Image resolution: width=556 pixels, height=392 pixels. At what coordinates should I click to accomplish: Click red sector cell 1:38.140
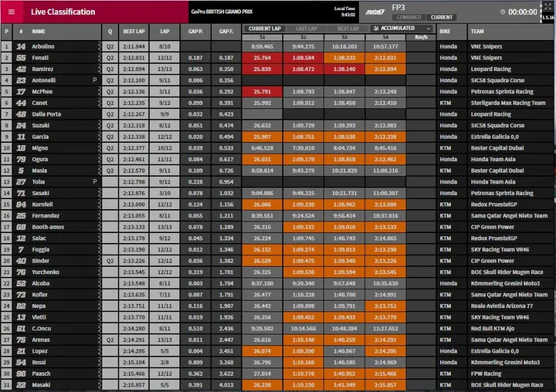pos(344,69)
